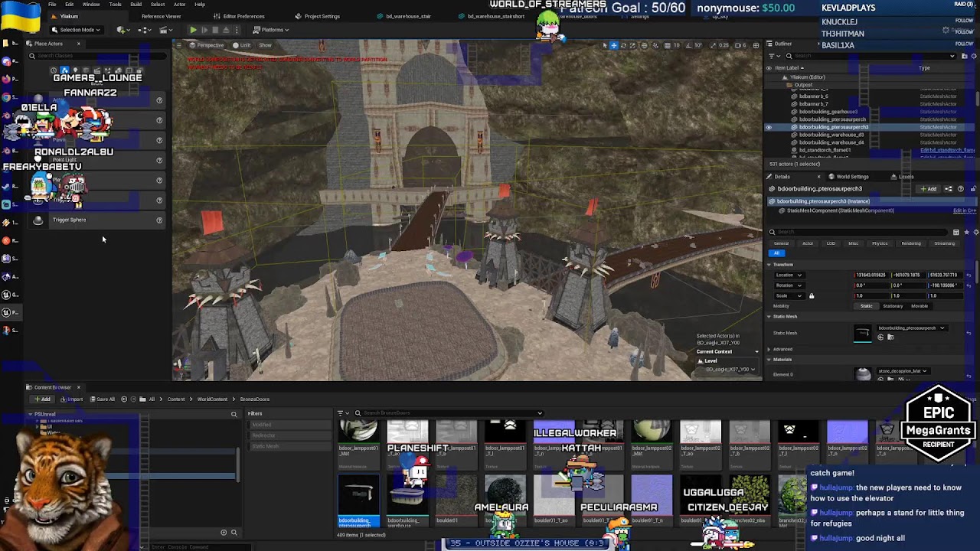Select bdoorbuilding_warehouse_d3 in Outliner
This screenshot has width=980, height=551.
pyautogui.click(x=831, y=135)
